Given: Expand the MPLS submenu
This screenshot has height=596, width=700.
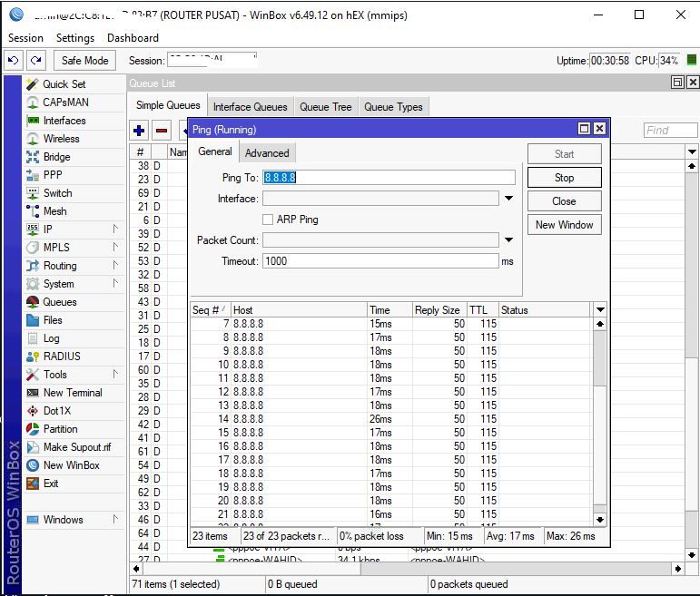Looking at the screenshot, I should [115, 247].
